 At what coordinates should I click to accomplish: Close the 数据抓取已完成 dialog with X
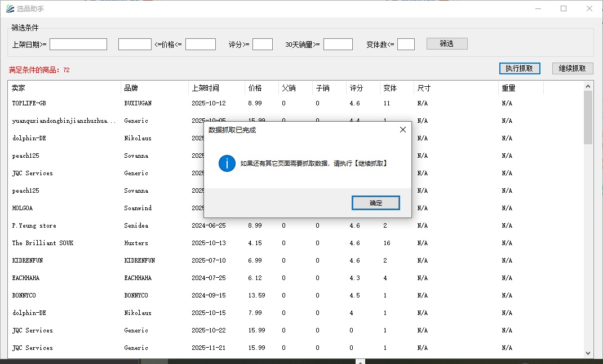[x=402, y=130]
